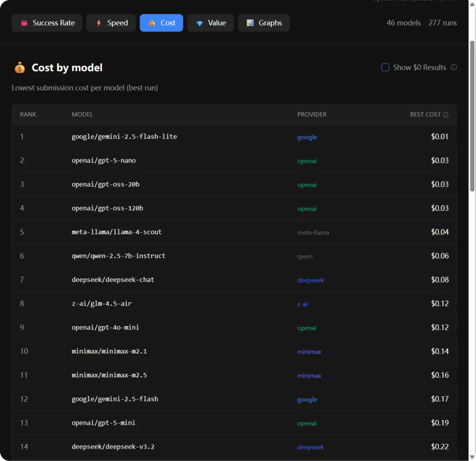Select the openai/gpt-5-mini model name
476x461 pixels.
pos(104,423)
